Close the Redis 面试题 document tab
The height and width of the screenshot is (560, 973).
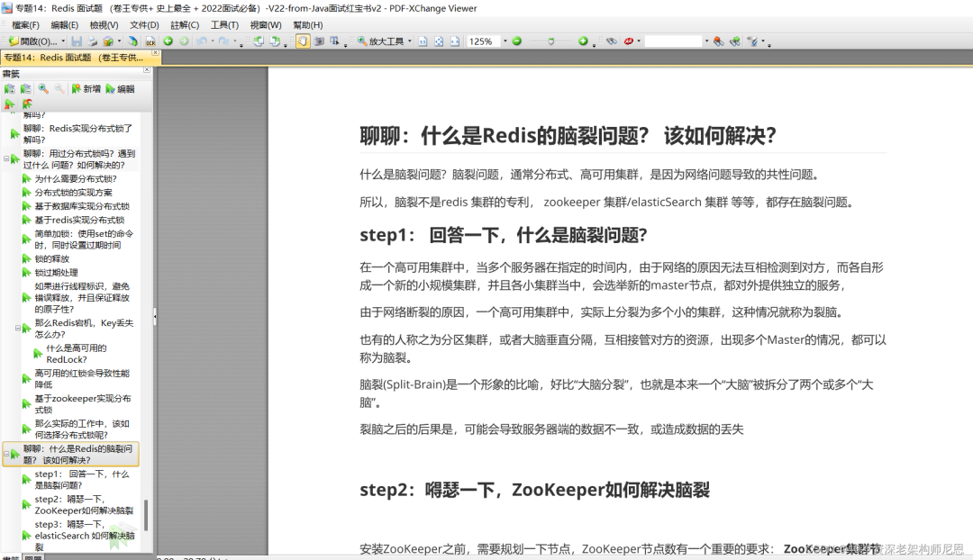pos(156,54)
